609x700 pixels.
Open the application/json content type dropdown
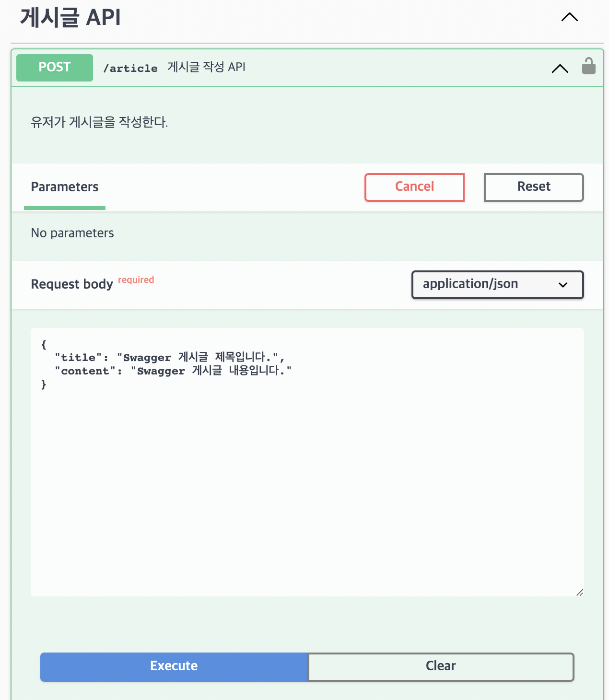498,285
